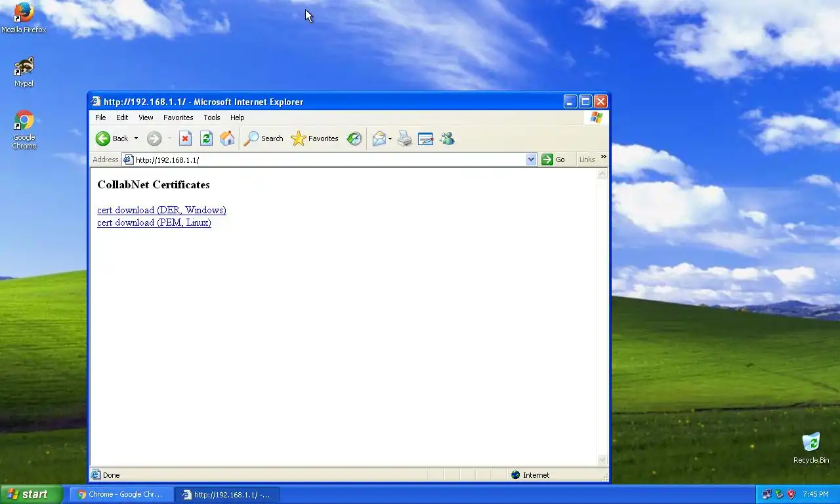Click the scrollbar up arrow
Viewport: 840px width, 504px height.
602,175
